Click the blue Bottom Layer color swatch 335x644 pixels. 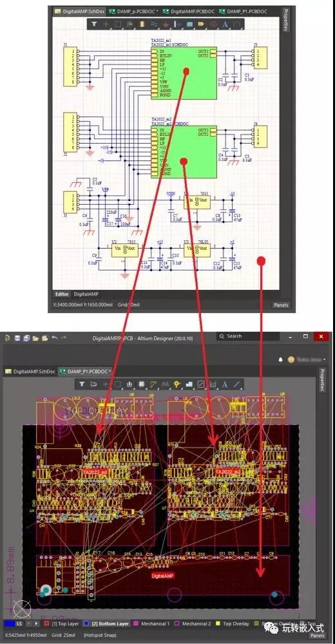coord(86,624)
